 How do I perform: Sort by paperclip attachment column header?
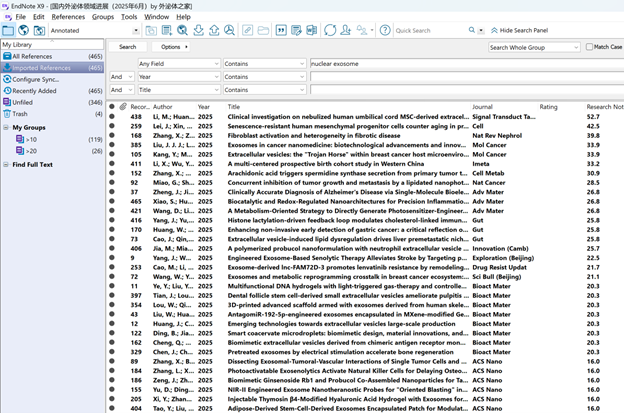pyautogui.click(x=123, y=106)
